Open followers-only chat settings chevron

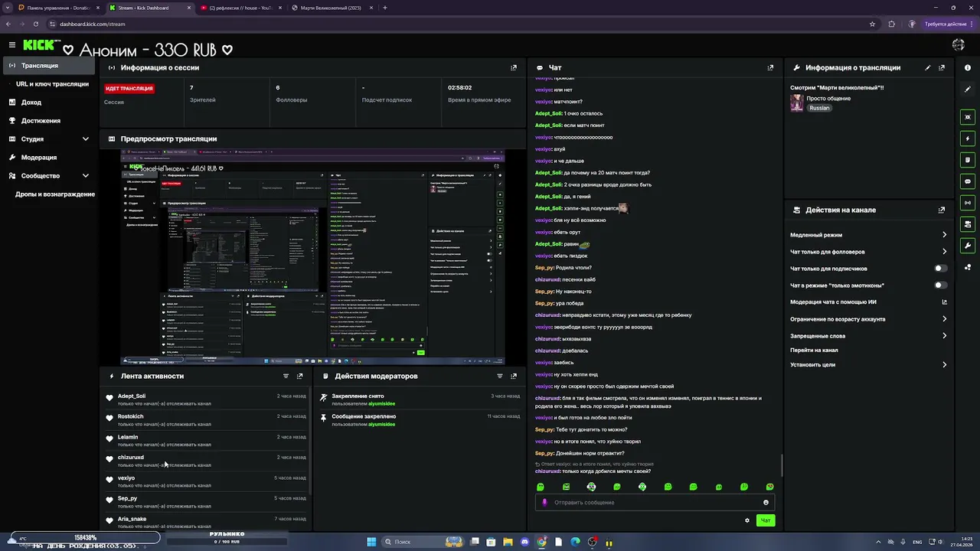944,252
